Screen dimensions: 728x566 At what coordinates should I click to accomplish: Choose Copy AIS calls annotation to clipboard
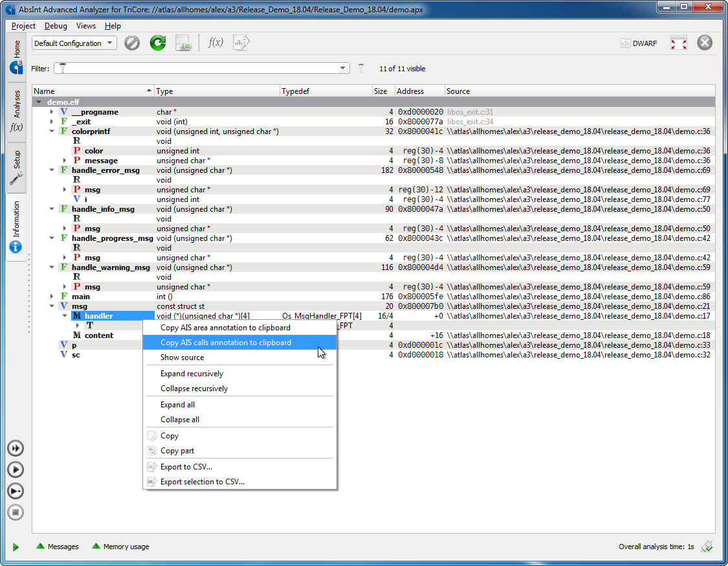point(239,343)
